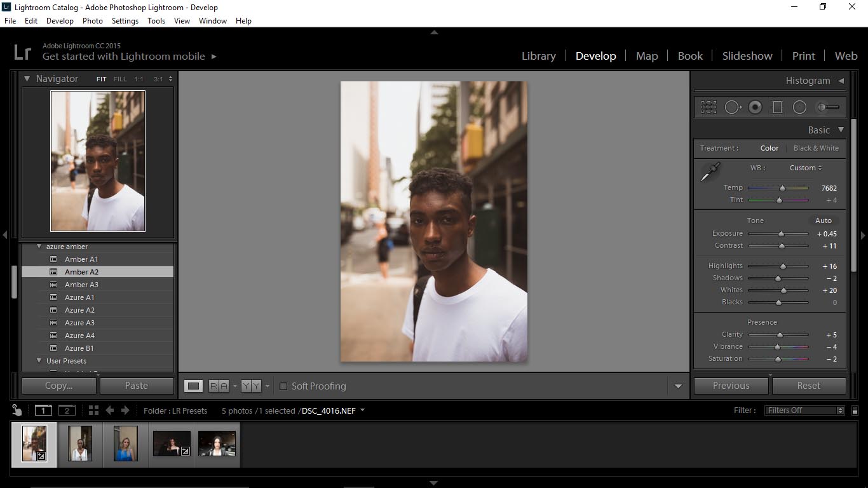This screenshot has height=488, width=868.
Task: Click the Vibrance slider handle
Action: pyautogui.click(x=777, y=347)
